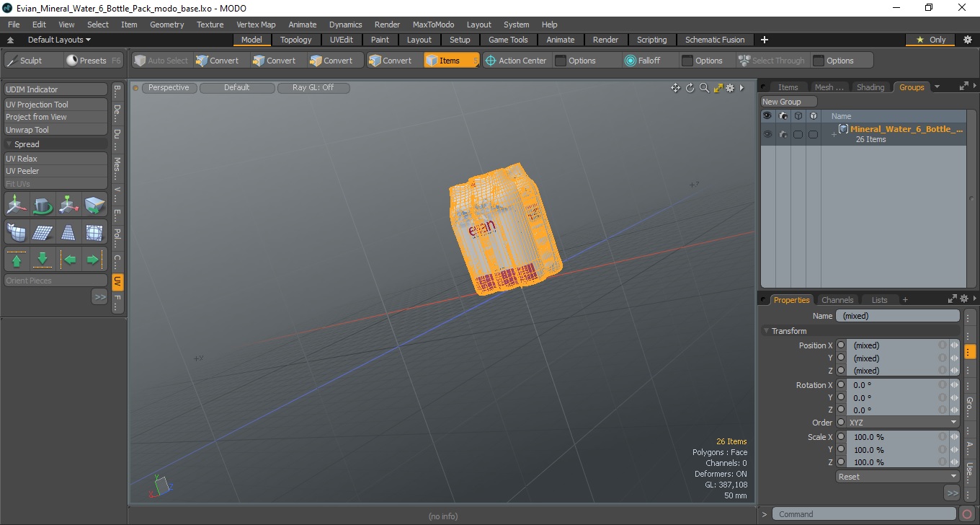Toggle the second solid cube checkbox in Mineral_Water row

click(x=813, y=134)
